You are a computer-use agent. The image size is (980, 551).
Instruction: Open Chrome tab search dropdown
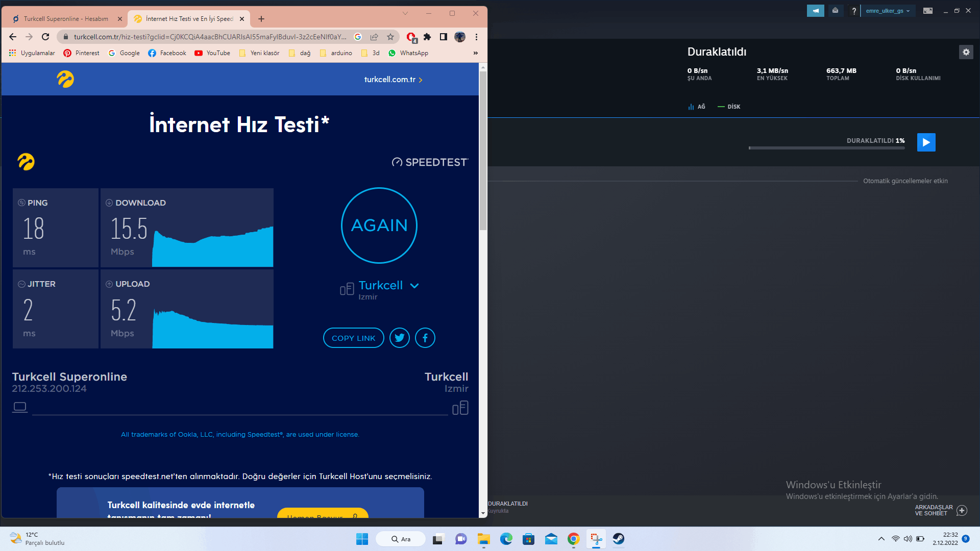tap(405, 13)
